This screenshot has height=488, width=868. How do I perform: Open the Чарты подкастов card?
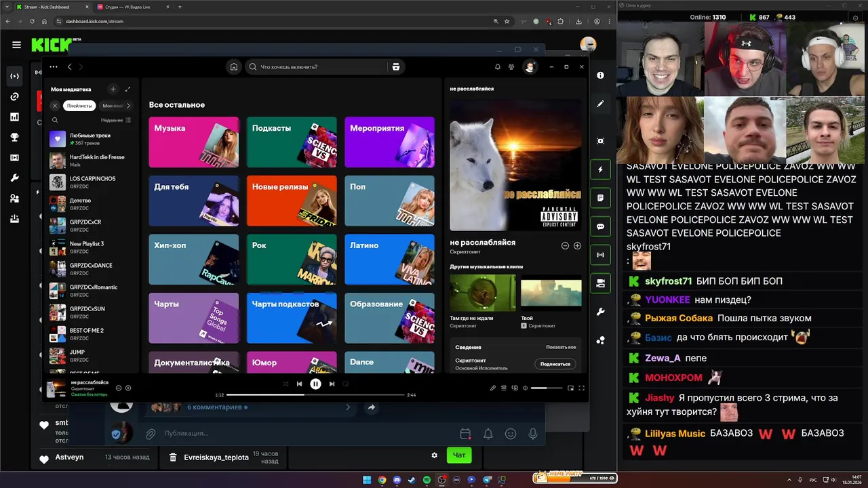pyautogui.click(x=292, y=318)
